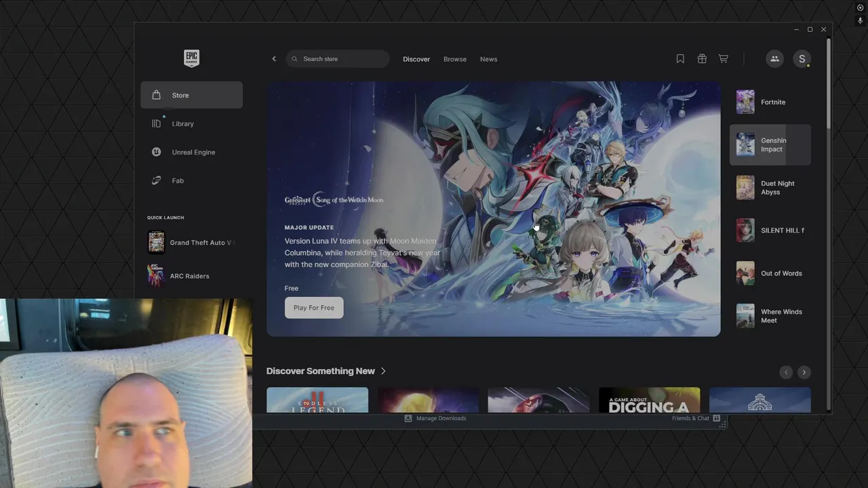Click the record circle icon top-right
The width and height of the screenshot is (868, 488).
[x=861, y=7]
